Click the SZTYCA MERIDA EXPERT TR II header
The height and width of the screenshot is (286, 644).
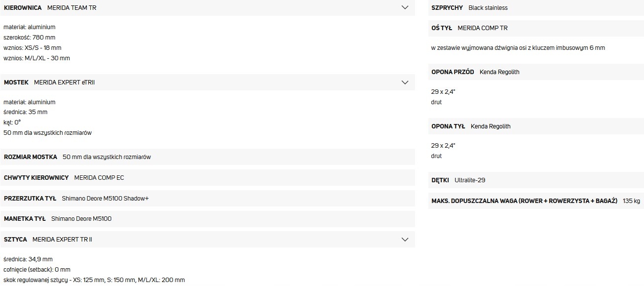pyautogui.click(x=207, y=239)
